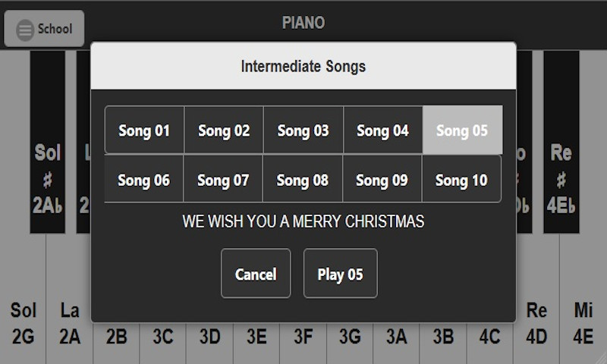Pick Song 10
The image size is (607, 364).
(461, 180)
